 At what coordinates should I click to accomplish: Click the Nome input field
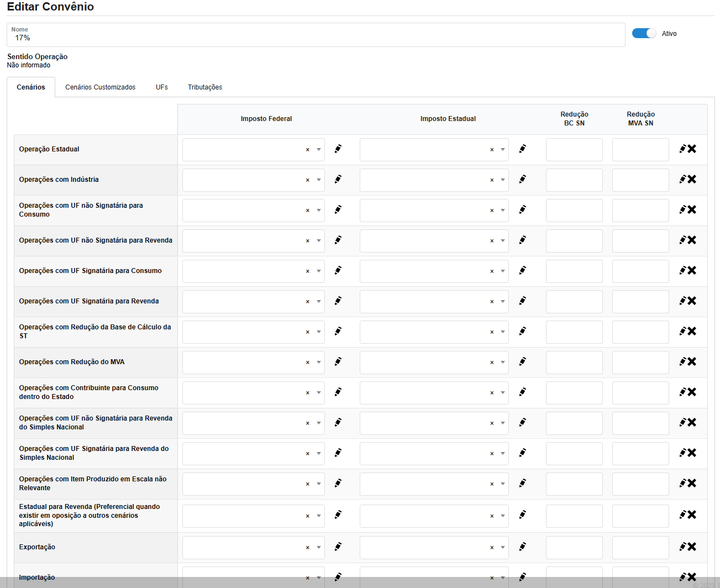tap(316, 38)
